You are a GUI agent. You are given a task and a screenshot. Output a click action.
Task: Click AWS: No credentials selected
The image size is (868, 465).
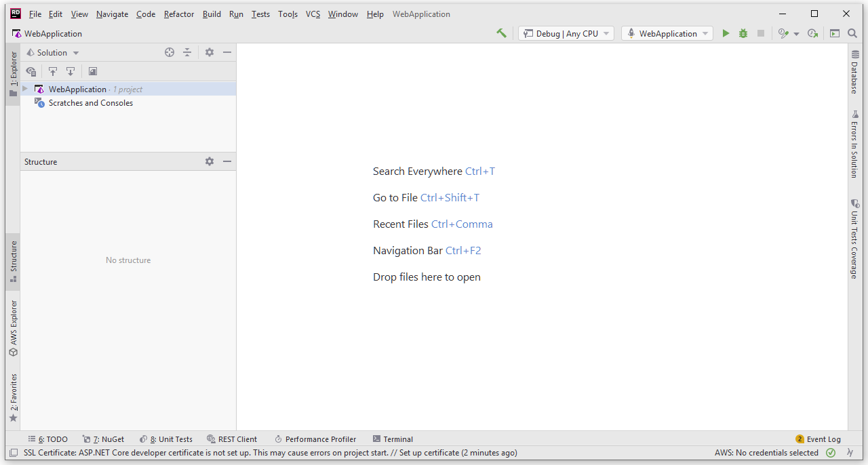coord(766,453)
